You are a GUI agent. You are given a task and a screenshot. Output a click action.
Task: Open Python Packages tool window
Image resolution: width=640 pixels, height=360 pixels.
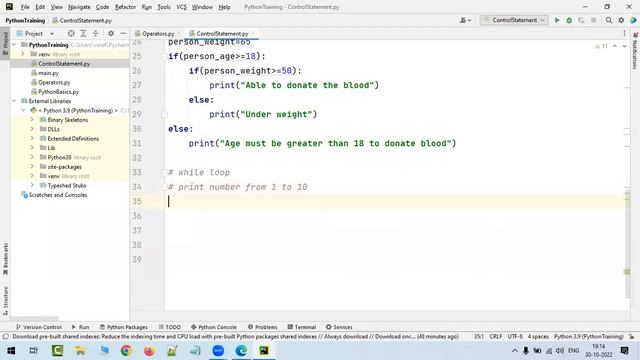click(124, 327)
